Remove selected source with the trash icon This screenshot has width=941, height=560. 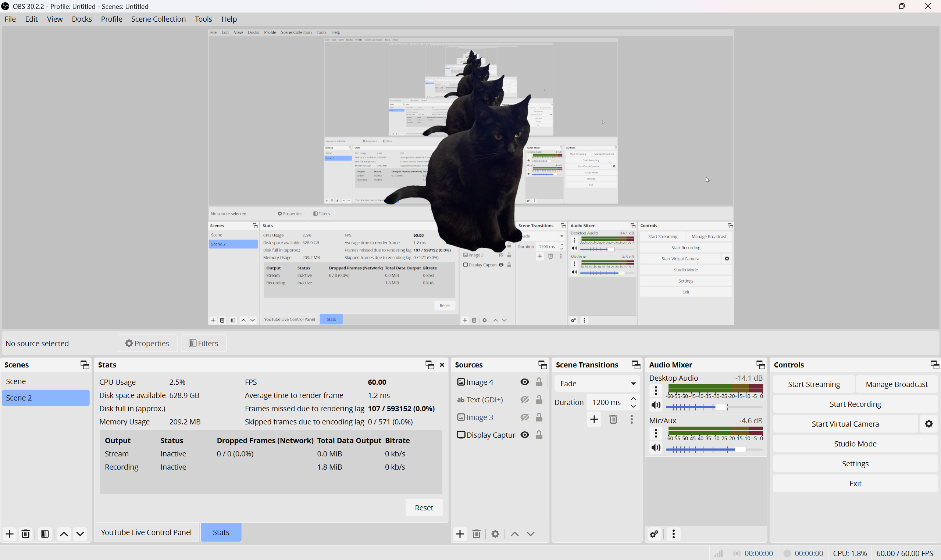(477, 534)
